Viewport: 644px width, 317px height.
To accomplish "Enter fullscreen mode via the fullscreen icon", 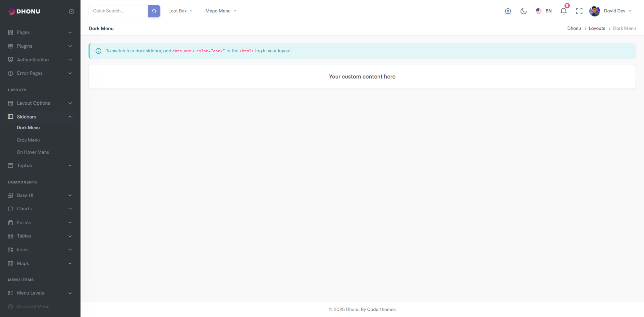I will 579,11.
